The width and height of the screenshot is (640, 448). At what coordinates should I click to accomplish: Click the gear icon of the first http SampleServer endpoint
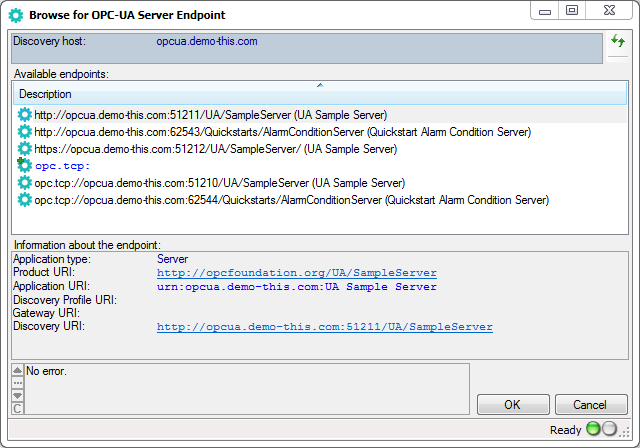[25, 115]
